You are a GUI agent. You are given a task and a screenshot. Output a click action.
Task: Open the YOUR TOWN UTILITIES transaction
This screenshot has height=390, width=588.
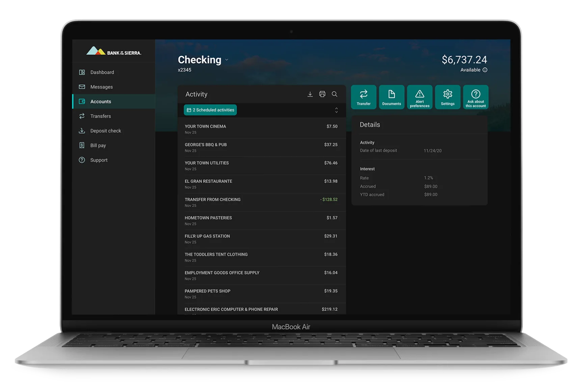261,166
